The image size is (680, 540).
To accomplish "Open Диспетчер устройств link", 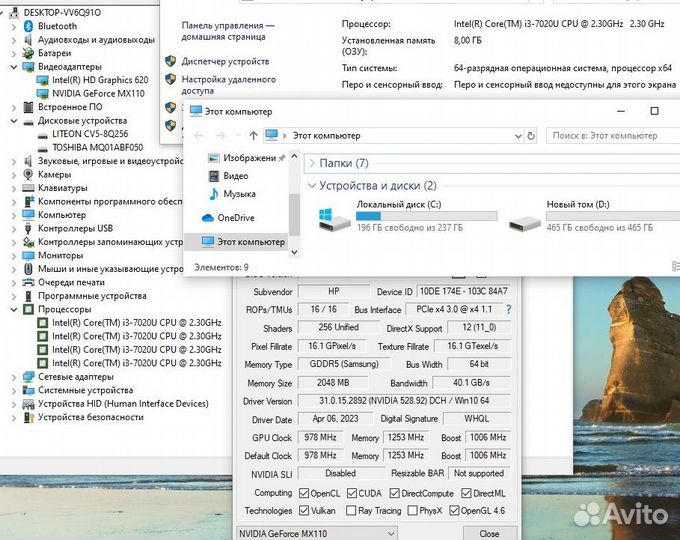I will pyautogui.click(x=225, y=62).
